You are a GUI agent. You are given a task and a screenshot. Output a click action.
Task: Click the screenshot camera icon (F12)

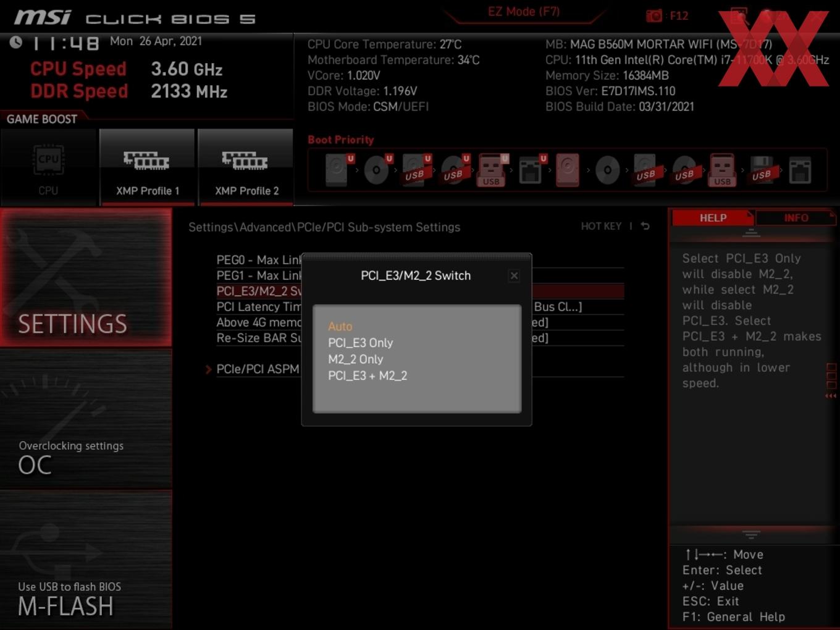pos(654,15)
